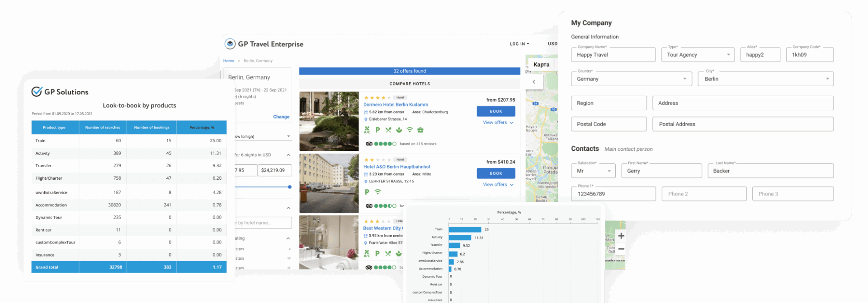Open Dormero Hotel Berlin Kudamm hotel link
Screen dimensions: 868x303
(396, 104)
